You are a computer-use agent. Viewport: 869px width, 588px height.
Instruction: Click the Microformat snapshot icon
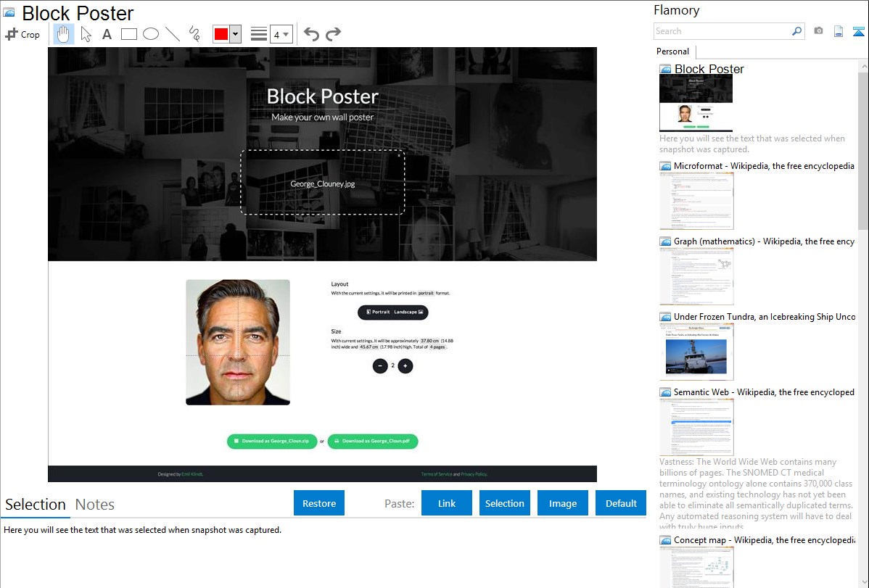(x=665, y=166)
